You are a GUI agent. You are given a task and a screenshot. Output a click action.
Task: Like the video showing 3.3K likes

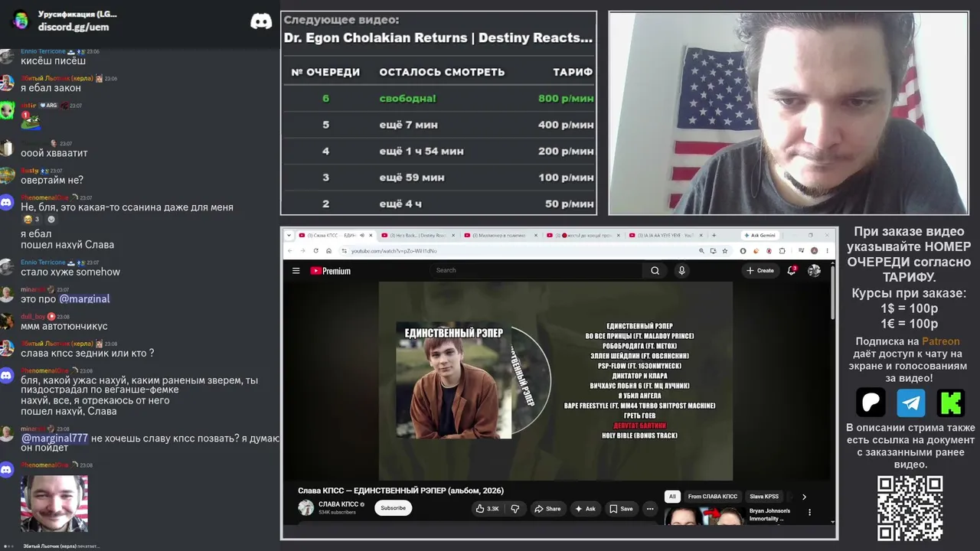[x=487, y=508]
